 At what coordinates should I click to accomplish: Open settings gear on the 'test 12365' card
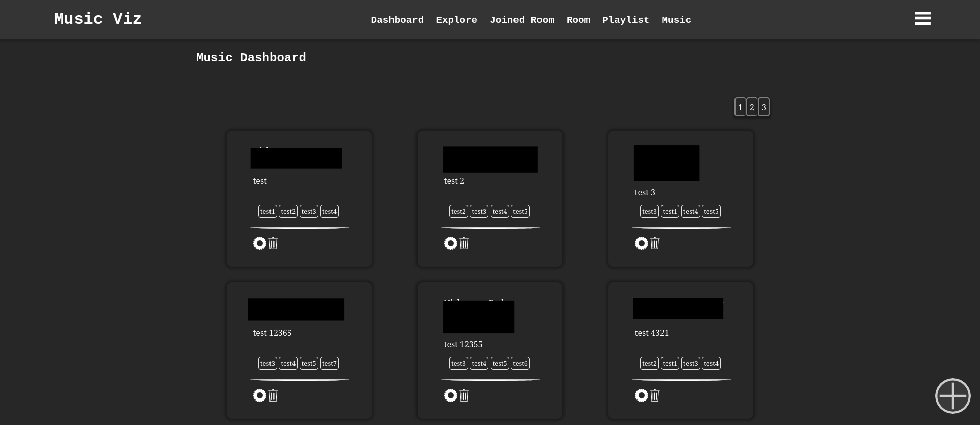click(260, 395)
